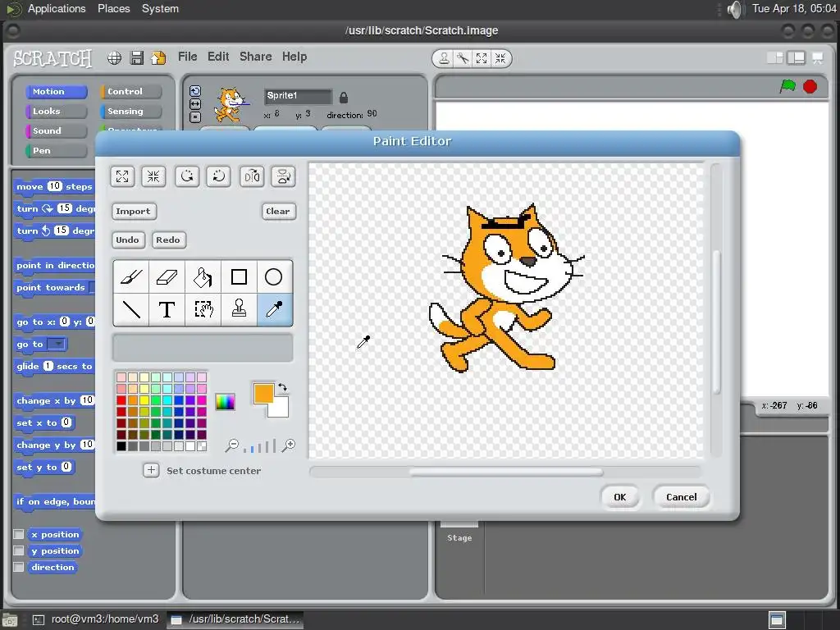840x630 pixels.
Task: Swap foreground and background colors
Action: [282, 387]
